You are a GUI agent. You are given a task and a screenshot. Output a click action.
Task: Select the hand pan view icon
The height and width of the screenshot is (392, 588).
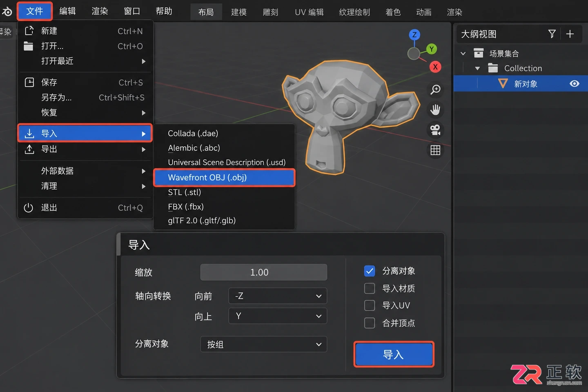436,109
